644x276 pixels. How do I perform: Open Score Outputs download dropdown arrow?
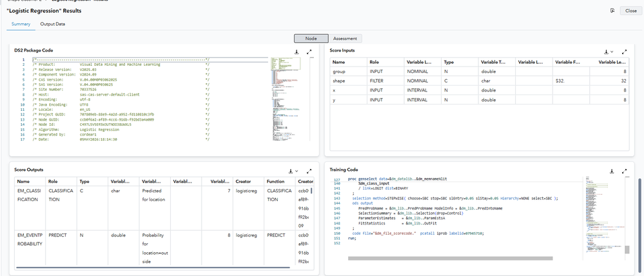[x=297, y=172]
